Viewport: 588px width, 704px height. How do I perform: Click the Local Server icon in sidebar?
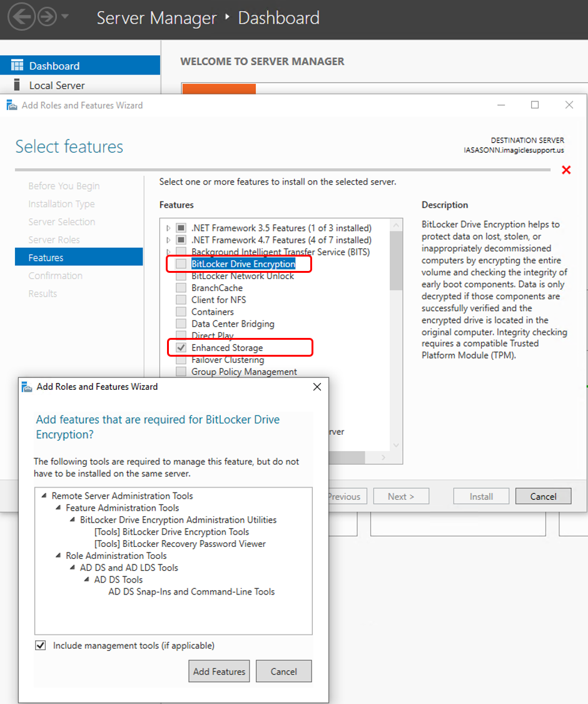pos(18,85)
